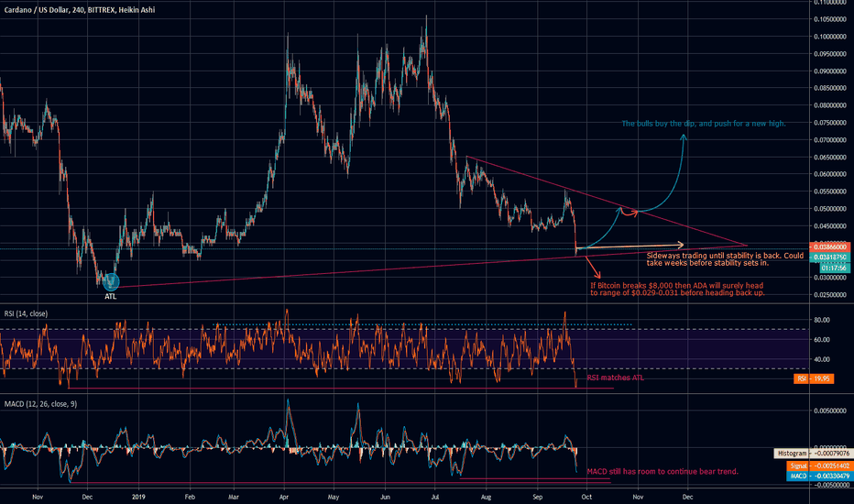
Task: Click the Sep label on time axis
Action: pyautogui.click(x=538, y=497)
